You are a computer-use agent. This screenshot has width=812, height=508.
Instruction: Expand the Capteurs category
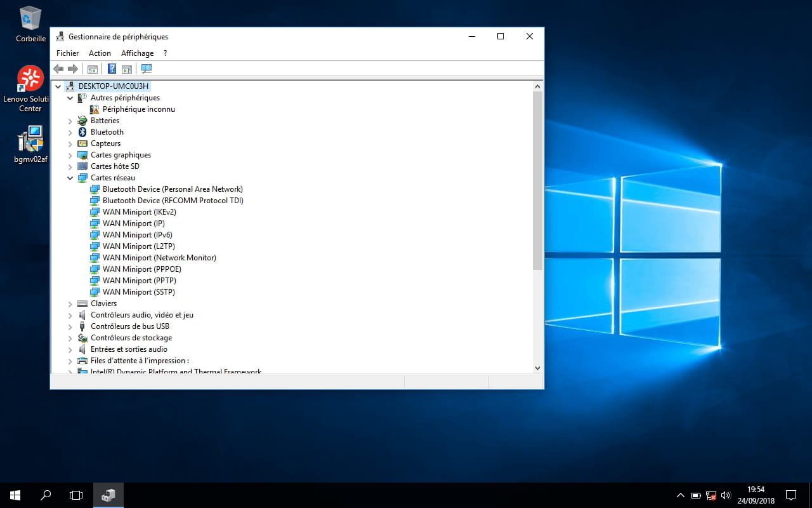(x=70, y=144)
